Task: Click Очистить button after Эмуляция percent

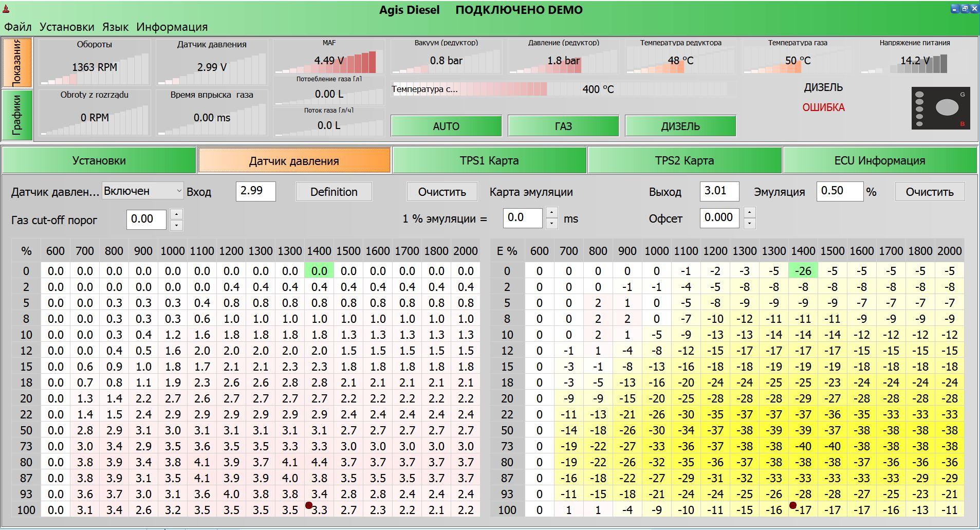Action: pyautogui.click(x=930, y=192)
